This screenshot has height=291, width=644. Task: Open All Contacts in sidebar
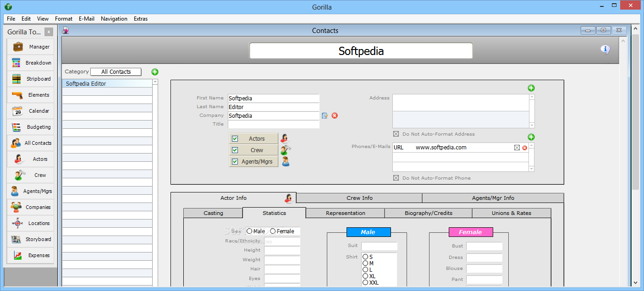31,143
